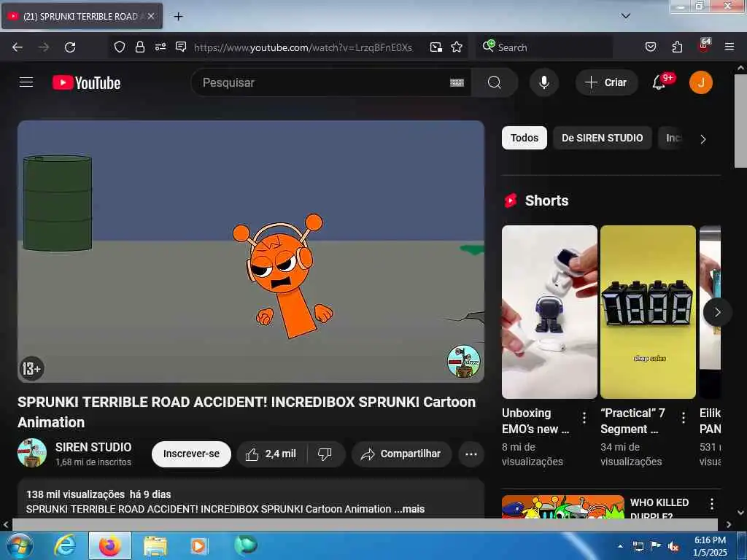Click the Inscrever-se subscribe button
Screen dimensions: 747x560
[191, 454]
